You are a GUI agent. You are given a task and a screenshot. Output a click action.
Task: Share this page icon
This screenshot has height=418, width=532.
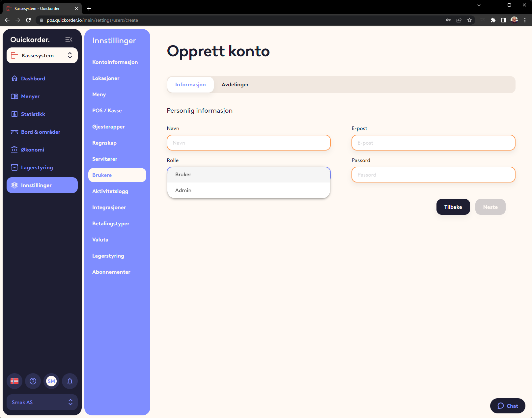point(459,20)
